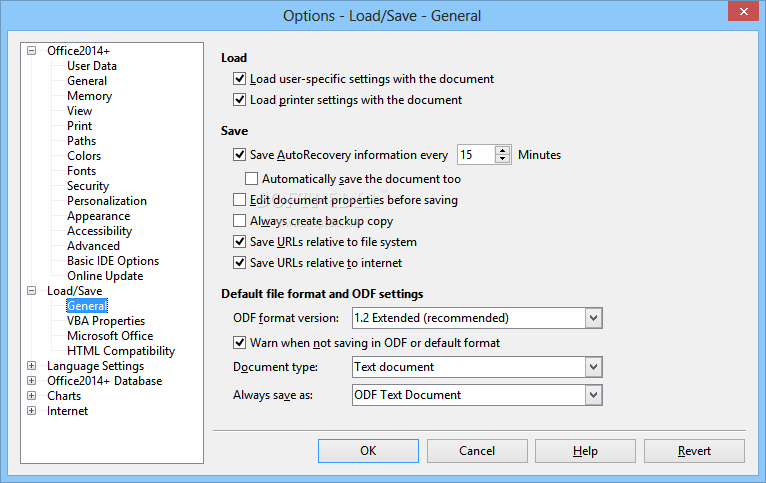Click the AutoRecovery minutes input field

tap(476, 155)
